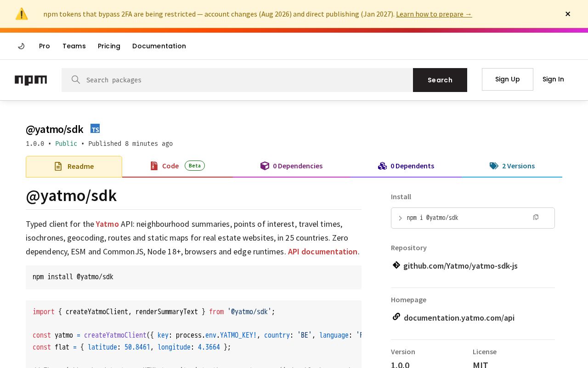Screen dimensions: 588x368
Task: Dismiss the npm tokens warning banner
Action: (568, 14)
